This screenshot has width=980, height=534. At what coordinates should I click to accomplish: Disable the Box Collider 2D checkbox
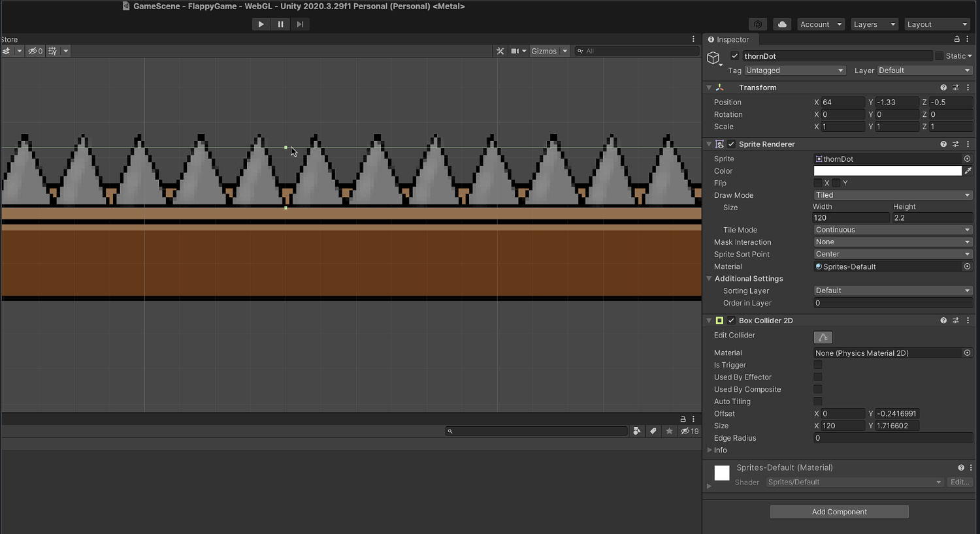pos(731,321)
